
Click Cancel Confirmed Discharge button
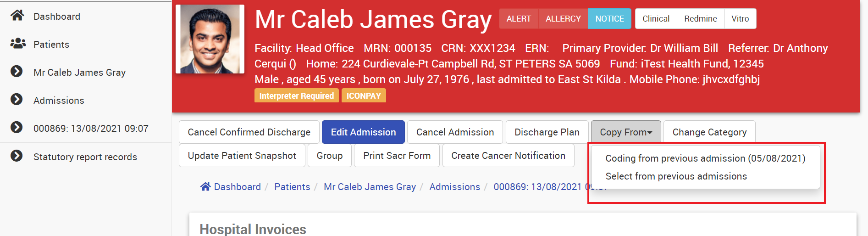tap(249, 132)
